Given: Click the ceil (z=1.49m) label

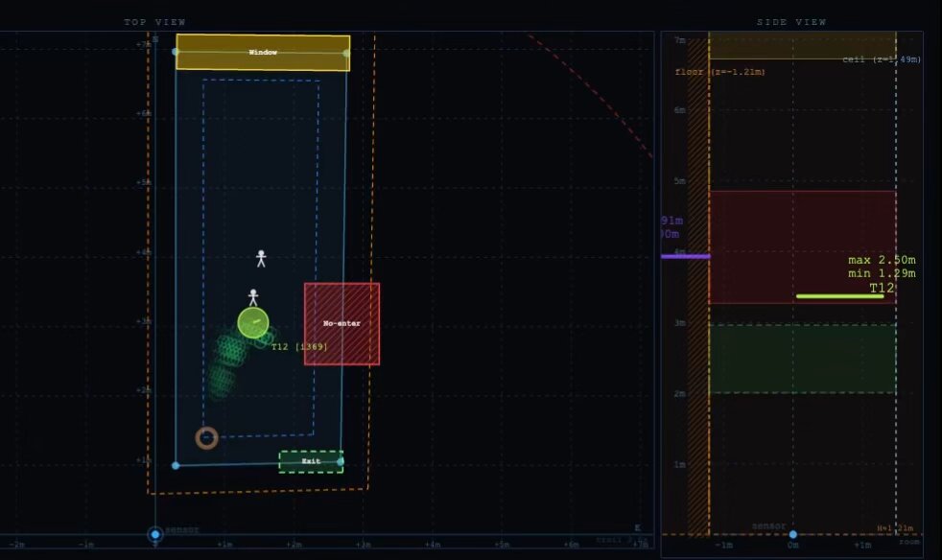Looking at the screenshot, I should click(882, 58).
